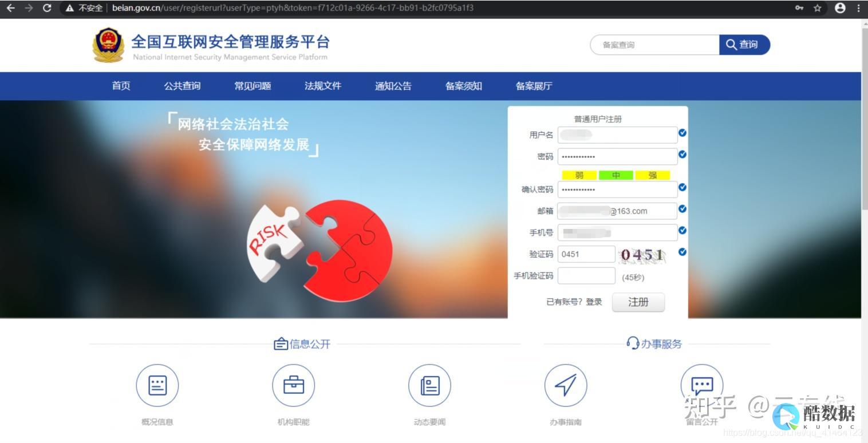Screen dimensions: 868x443
Task: Open the 概况信息 document icon
Action: click(157, 386)
